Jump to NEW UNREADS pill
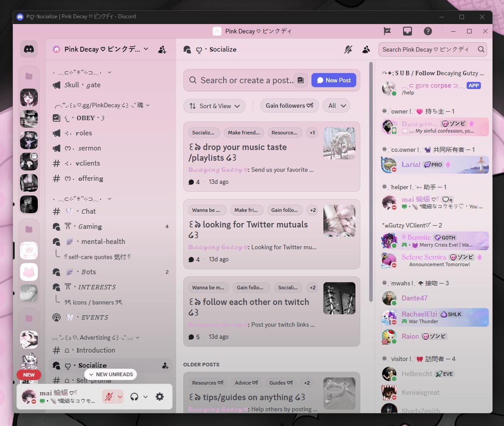The width and height of the screenshot is (504, 426). (x=111, y=374)
